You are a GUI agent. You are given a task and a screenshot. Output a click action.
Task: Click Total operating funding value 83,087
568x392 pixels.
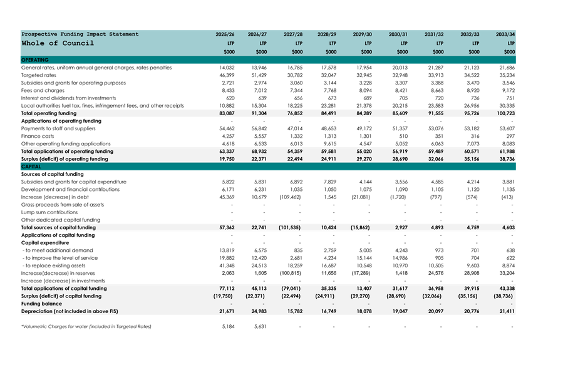(x=227, y=113)
